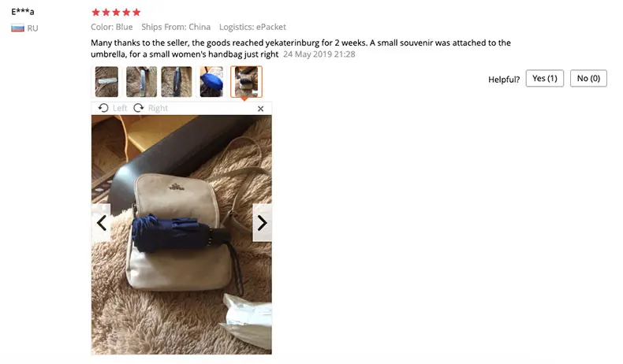
Task: Click the 'Left' rotate label
Action: pos(120,108)
